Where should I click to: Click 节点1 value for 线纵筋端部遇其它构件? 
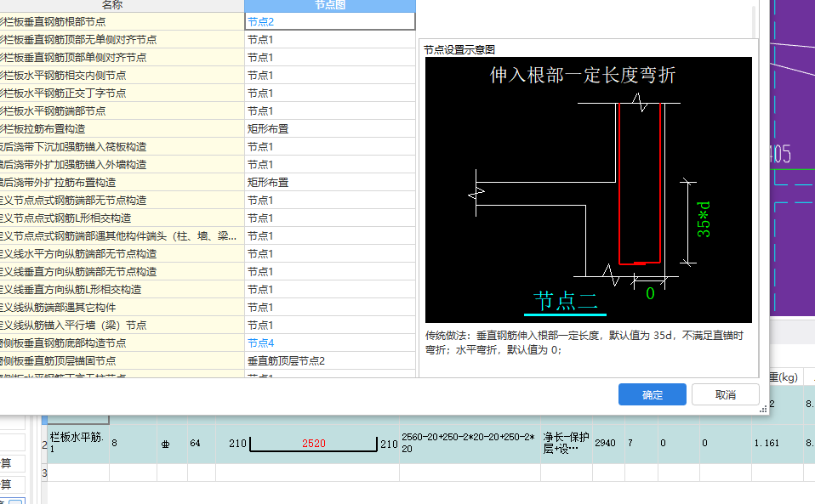coord(329,308)
